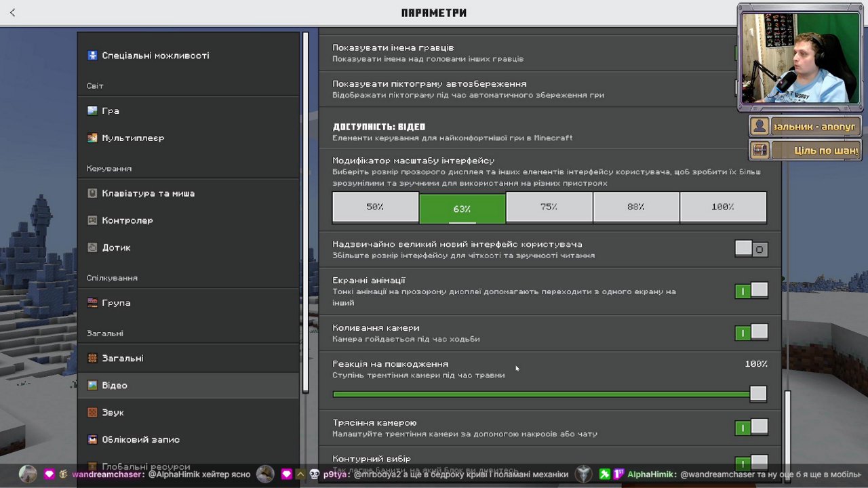Click the Дотик sidebar icon
This screenshot has height=488, width=868.
coord(92,247)
